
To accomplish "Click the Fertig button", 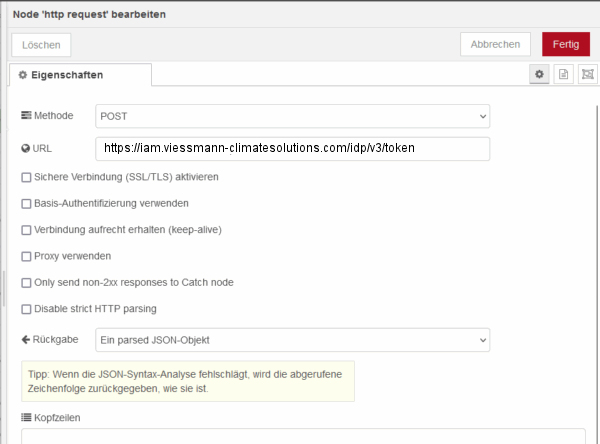I will tap(566, 44).
